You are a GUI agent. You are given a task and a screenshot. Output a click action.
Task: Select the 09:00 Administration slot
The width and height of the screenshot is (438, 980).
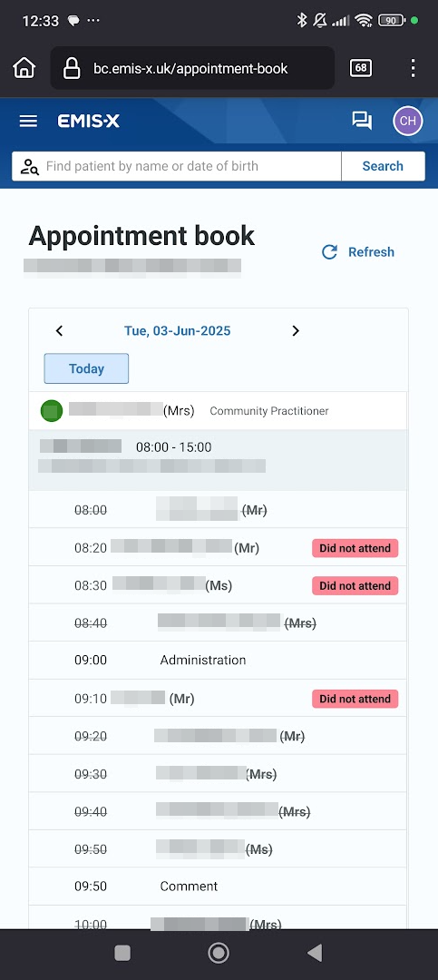[x=218, y=660]
